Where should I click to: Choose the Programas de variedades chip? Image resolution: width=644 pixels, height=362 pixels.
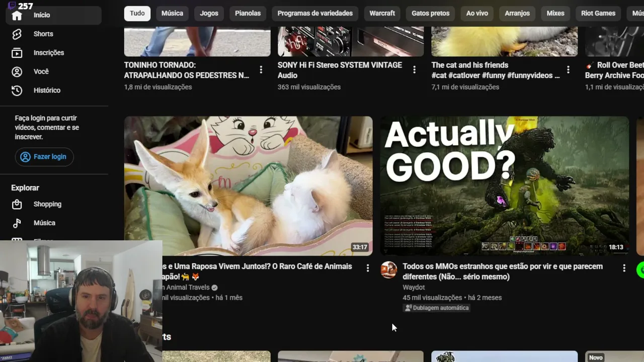[315, 13]
